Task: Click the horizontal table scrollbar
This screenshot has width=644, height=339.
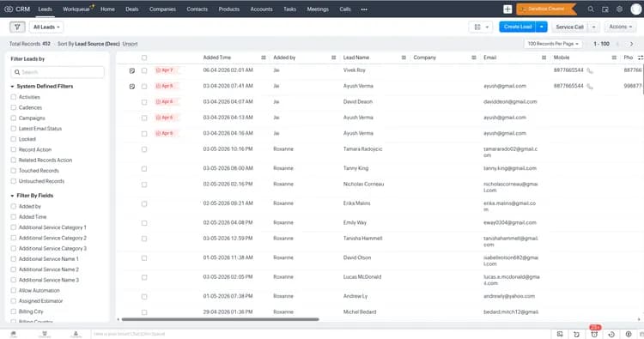Action: (x=220, y=319)
